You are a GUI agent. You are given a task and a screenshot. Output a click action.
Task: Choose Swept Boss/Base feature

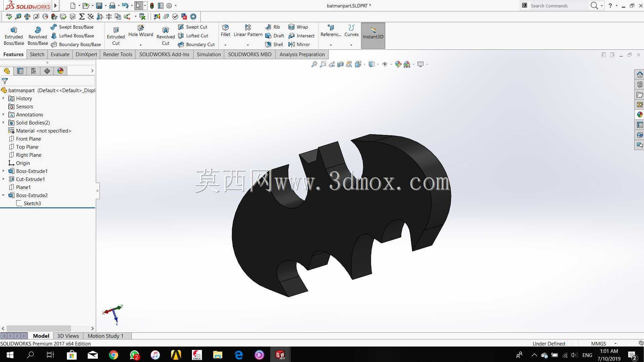tap(72, 27)
